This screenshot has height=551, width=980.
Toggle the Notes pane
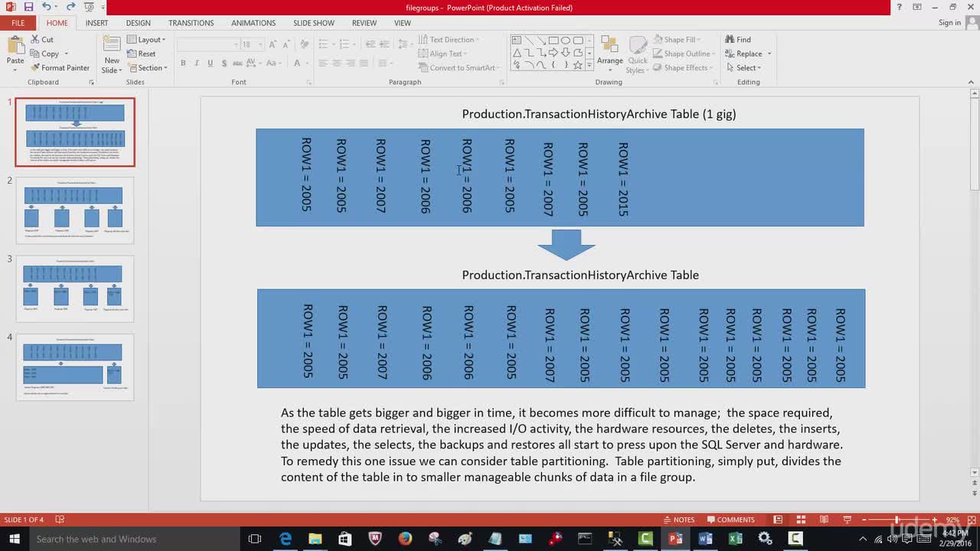pyautogui.click(x=679, y=520)
